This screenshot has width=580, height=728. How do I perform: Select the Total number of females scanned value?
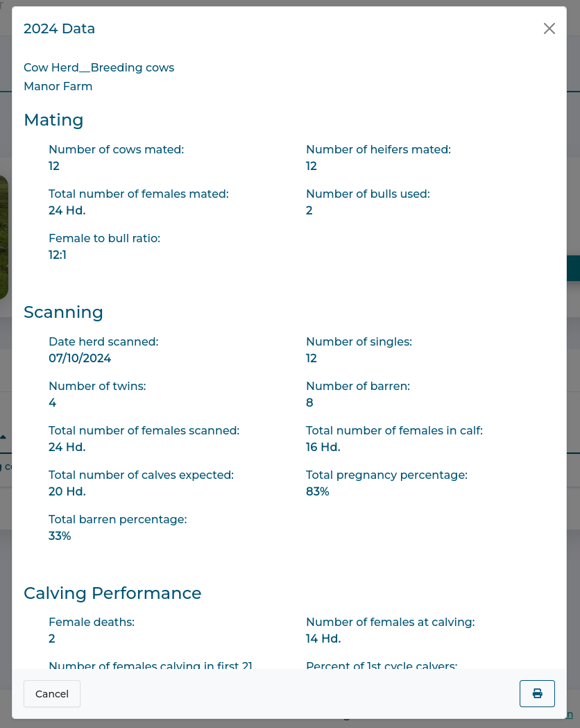pyautogui.click(x=67, y=447)
